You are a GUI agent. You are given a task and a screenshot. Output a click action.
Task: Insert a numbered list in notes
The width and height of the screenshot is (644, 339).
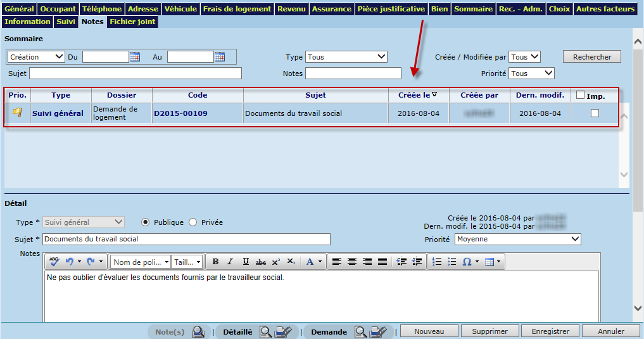pyautogui.click(x=437, y=262)
